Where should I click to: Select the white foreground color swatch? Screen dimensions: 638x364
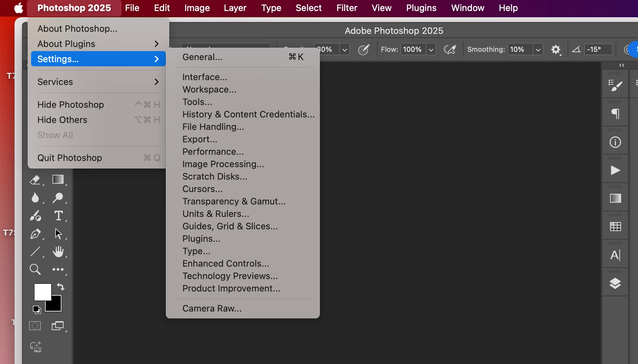42,292
